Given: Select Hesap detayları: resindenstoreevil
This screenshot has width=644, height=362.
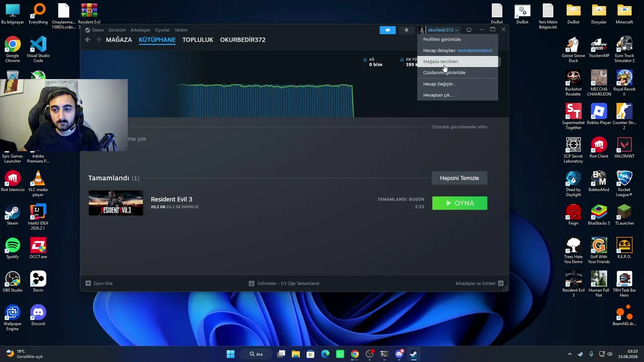Looking at the screenshot, I should pyautogui.click(x=457, y=50).
